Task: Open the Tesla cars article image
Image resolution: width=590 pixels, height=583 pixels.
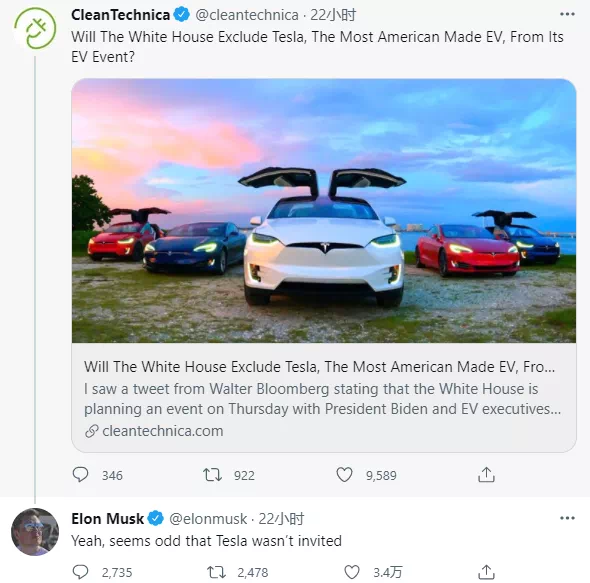Action: click(x=324, y=211)
